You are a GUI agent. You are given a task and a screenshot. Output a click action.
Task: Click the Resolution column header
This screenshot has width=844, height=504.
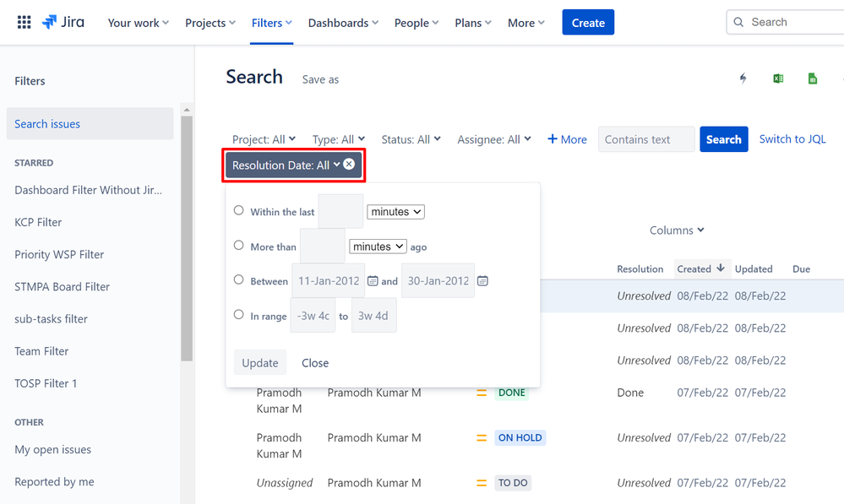tap(640, 269)
